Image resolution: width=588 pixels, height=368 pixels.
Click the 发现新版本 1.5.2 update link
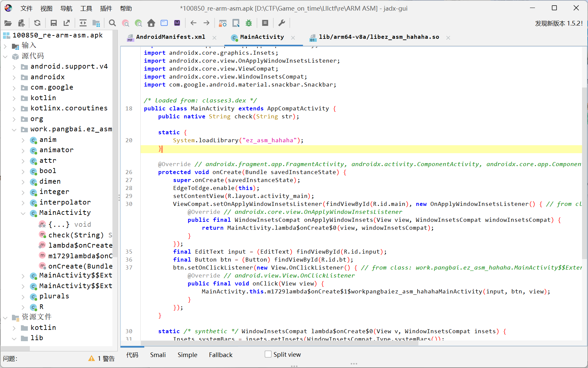(558, 23)
